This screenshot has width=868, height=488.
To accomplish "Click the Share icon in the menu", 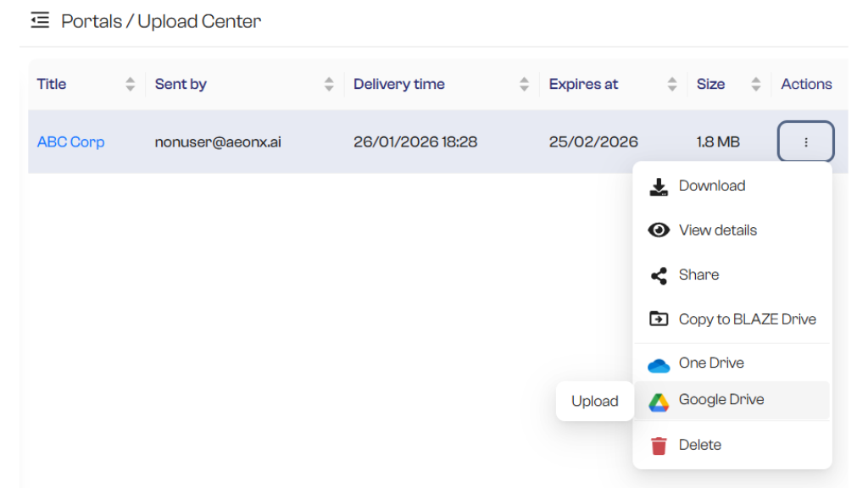I will pyautogui.click(x=659, y=274).
